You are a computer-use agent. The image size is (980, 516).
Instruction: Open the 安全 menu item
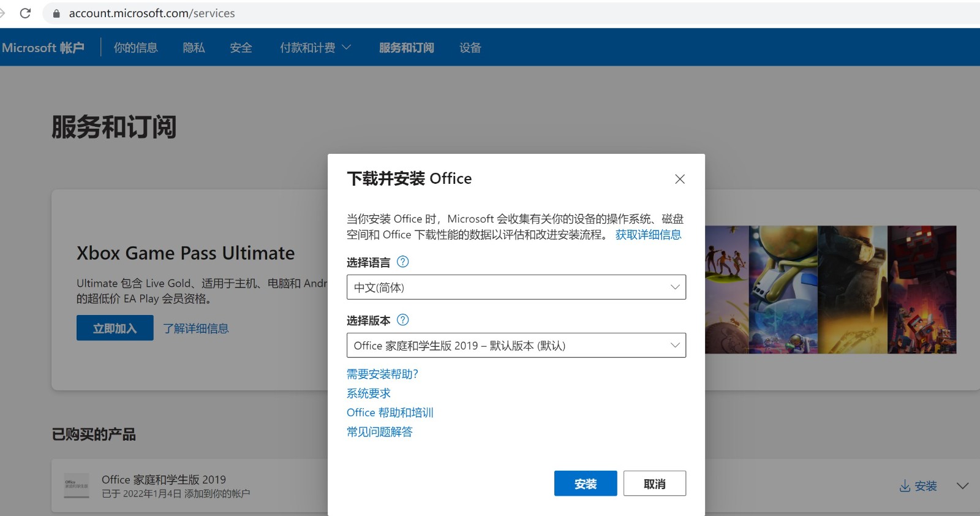coord(241,48)
